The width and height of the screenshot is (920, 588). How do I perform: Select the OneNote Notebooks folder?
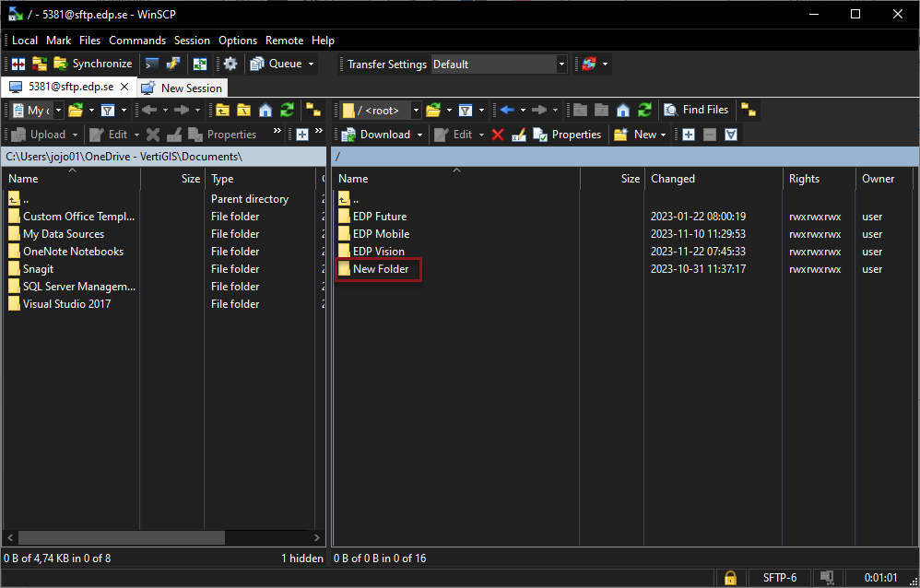click(x=74, y=252)
